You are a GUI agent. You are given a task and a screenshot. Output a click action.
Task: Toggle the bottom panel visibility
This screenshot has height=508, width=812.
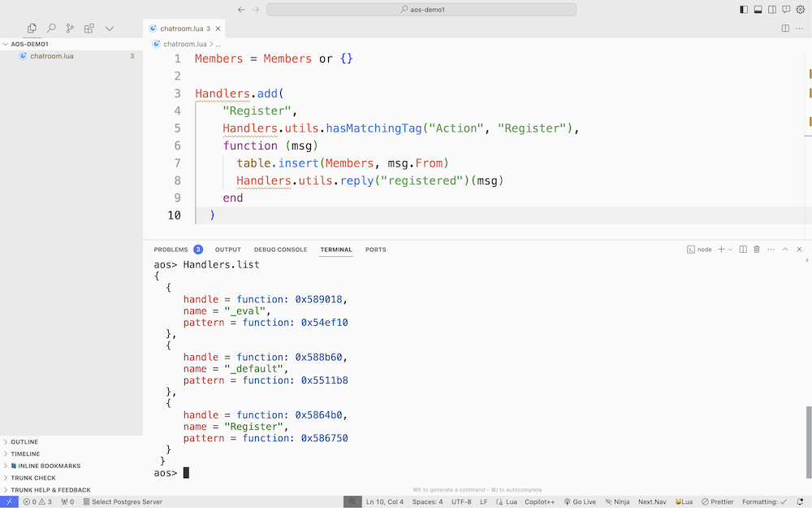click(x=758, y=10)
